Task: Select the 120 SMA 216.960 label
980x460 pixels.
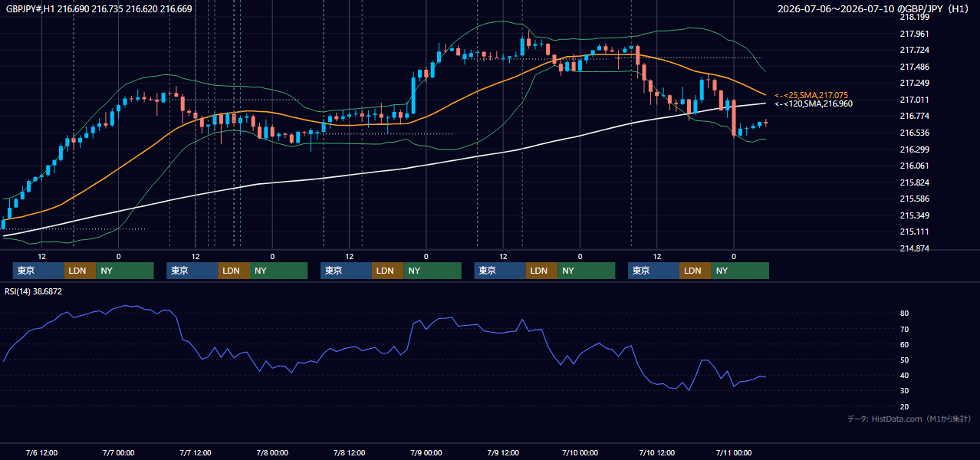Action: (813, 103)
